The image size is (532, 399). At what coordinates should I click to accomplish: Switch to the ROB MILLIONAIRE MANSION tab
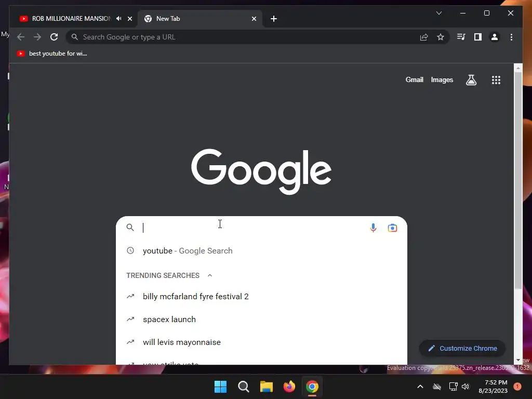coord(71,19)
